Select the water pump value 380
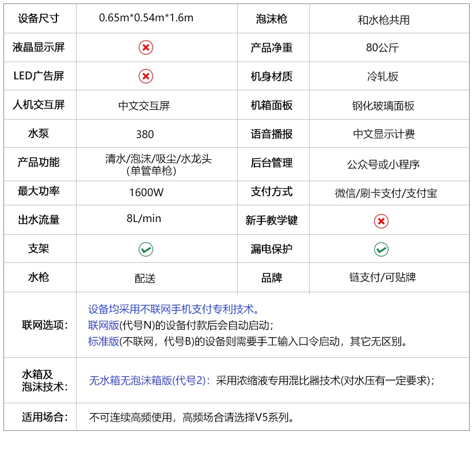 (x=145, y=135)
